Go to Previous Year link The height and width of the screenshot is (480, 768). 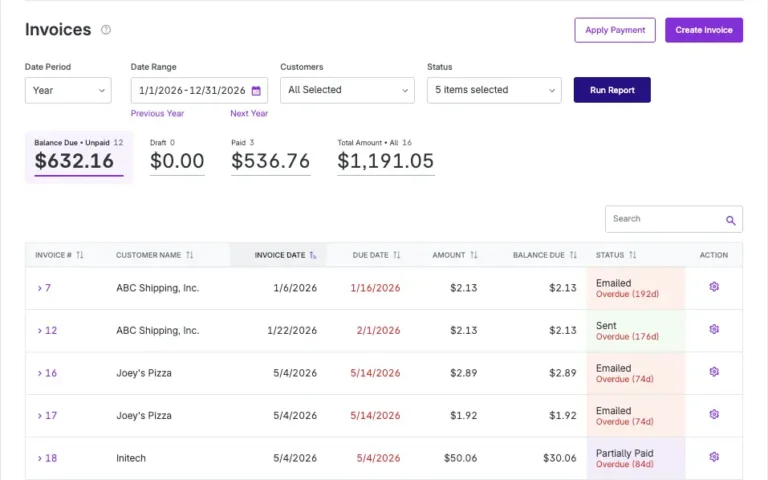pyautogui.click(x=157, y=114)
